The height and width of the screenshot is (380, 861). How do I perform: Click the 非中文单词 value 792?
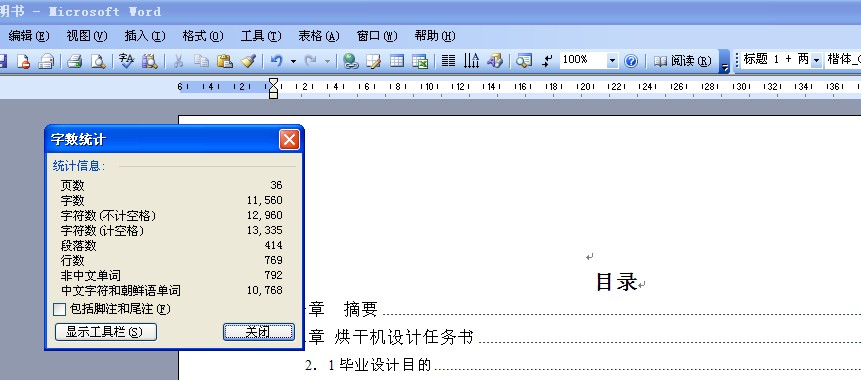[x=273, y=275]
